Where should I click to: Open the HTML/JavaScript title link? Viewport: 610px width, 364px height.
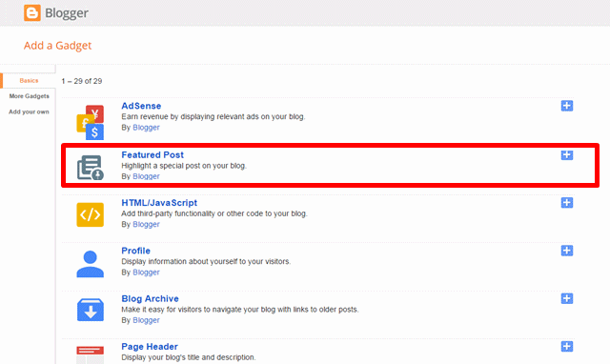(x=159, y=203)
